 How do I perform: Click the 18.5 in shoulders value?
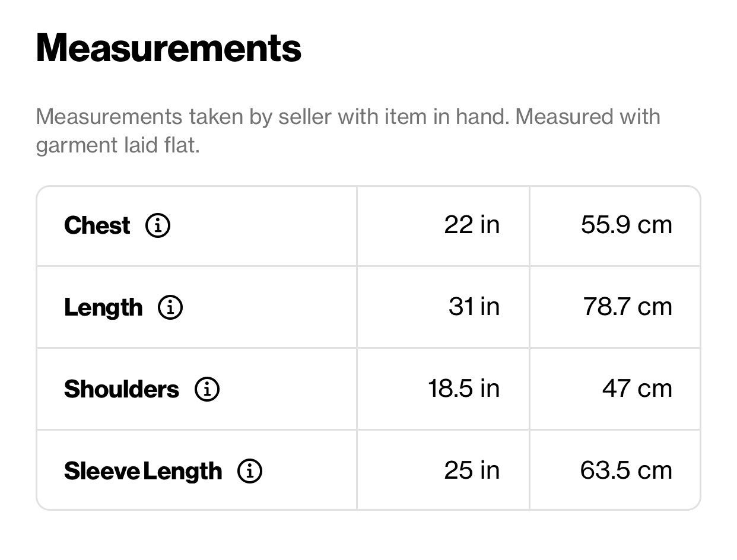pyautogui.click(x=464, y=389)
